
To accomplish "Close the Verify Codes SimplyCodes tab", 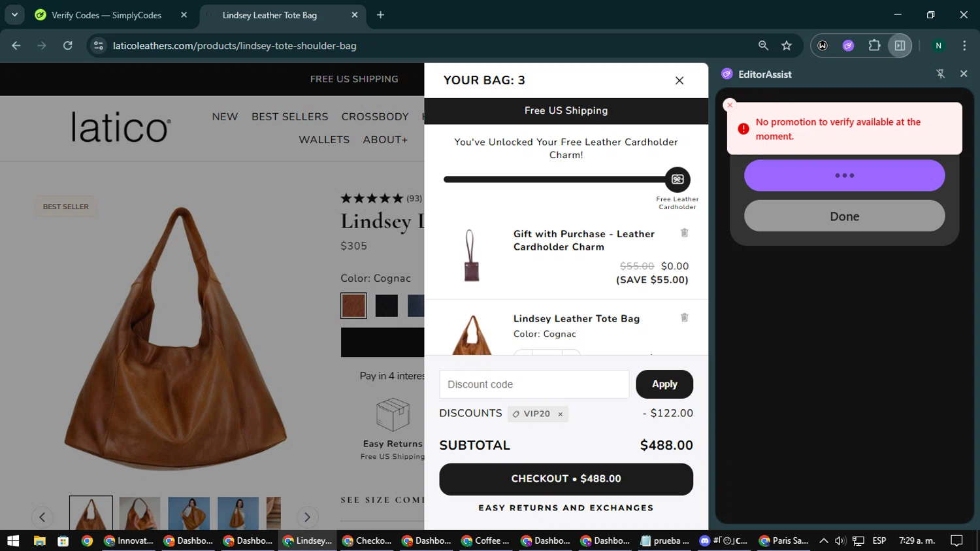I will coord(184,15).
